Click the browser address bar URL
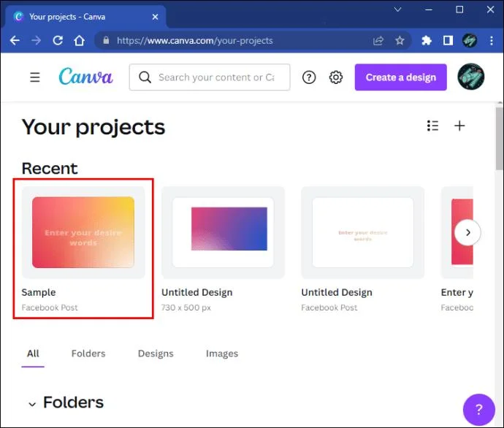This screenshot has width=504, height=428. pos(195,41)
